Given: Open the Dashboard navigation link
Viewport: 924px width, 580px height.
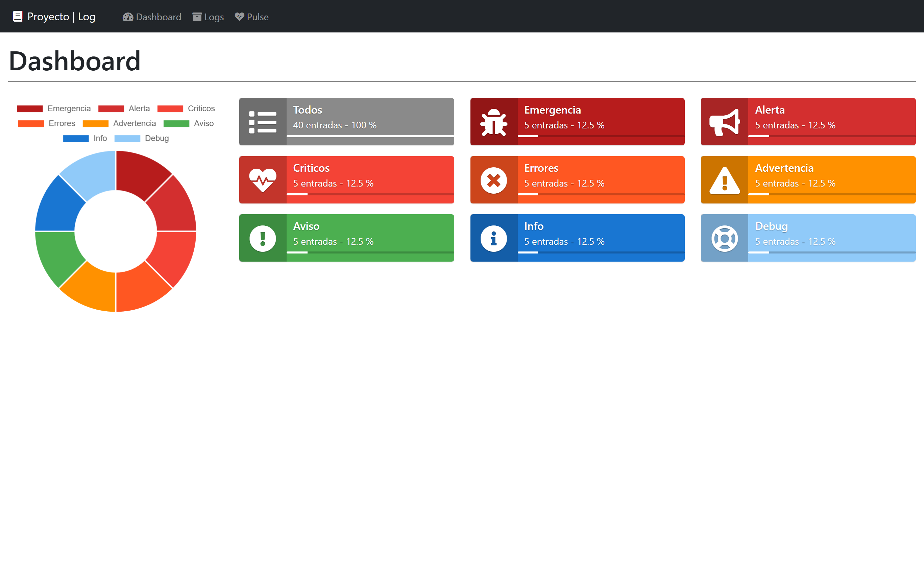Looking at the screenshot, I should tap(152, 17).
